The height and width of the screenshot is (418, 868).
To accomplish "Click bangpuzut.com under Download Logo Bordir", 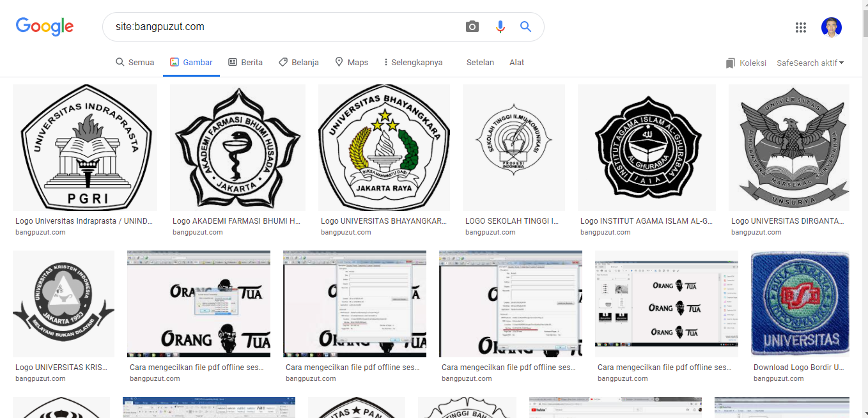I will (779, 378).
